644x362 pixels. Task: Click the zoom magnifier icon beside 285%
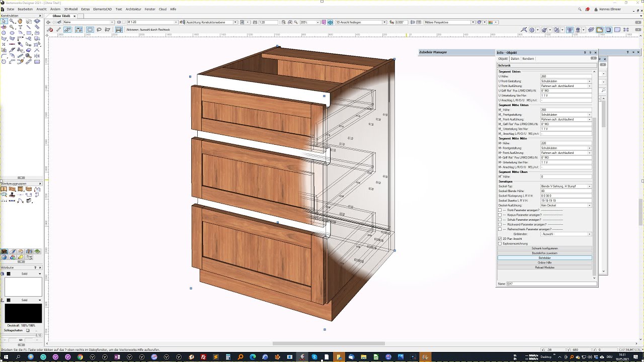296,22
